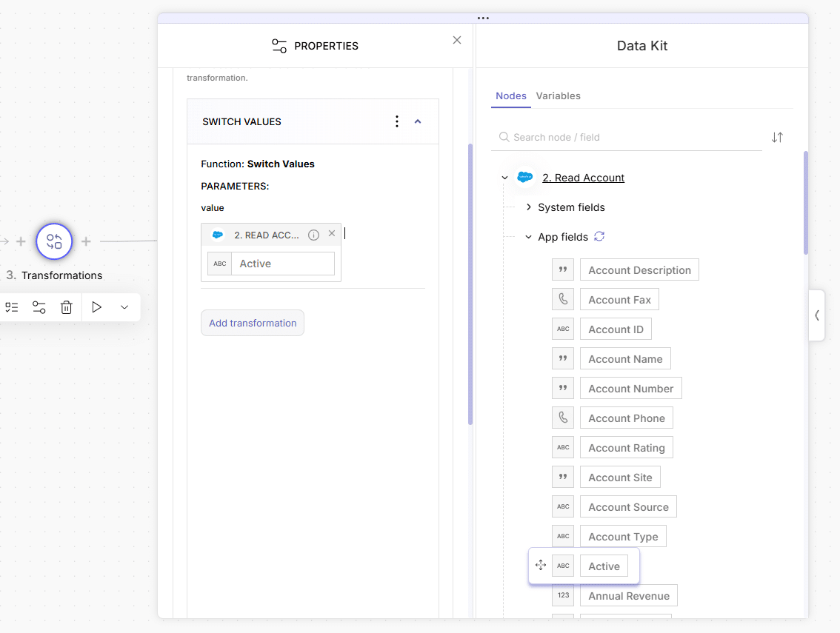This screenshot has width=840, height=633.
Task: Click the quote icon beside Account Number
Action: pyautogui.click(x=563, y=388)
